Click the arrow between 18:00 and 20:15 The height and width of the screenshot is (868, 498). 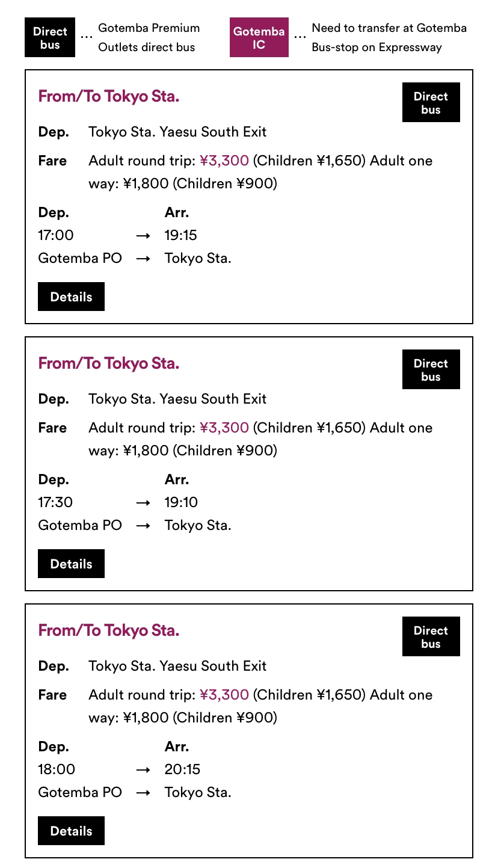click(x=143, y=770)
